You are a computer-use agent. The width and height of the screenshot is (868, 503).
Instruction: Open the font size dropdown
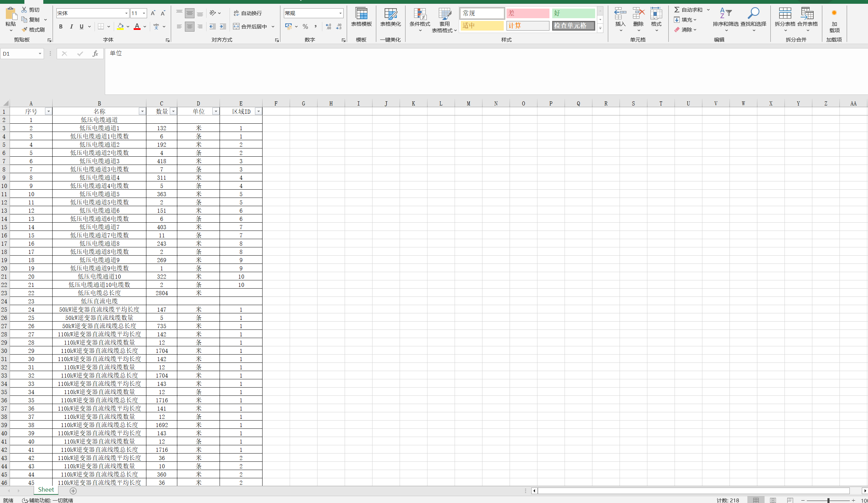coord(144,13)
